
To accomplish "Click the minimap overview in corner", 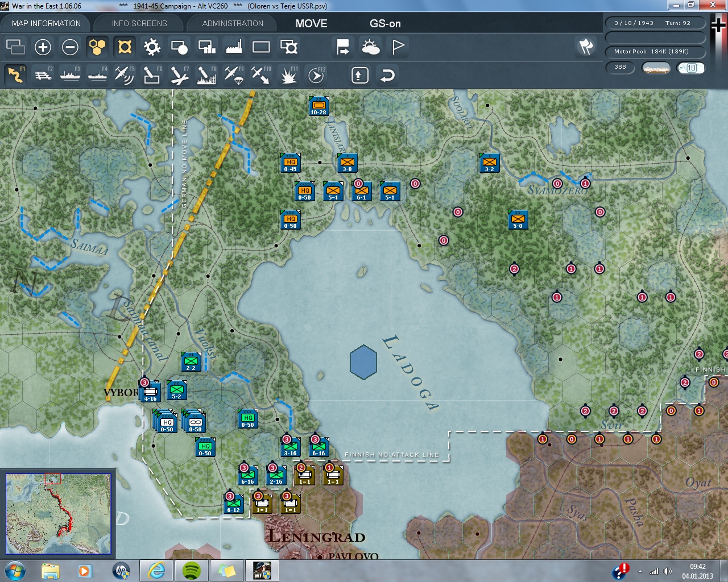I will [x=59, y=514].
